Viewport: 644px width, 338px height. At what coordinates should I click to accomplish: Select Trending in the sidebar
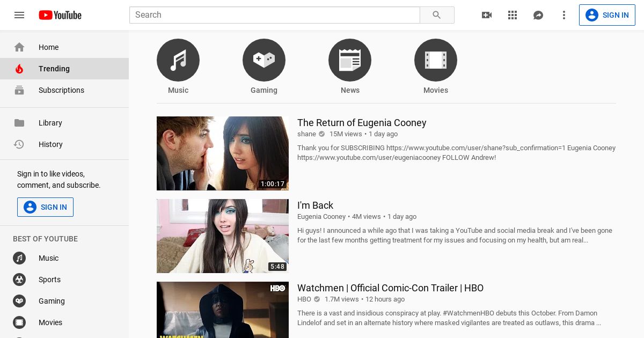click(64, 69)
